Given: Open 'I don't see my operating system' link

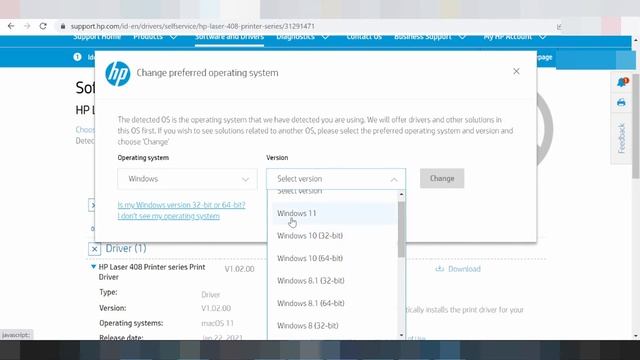Looking at the screenshot, I should pyautogui.click(x=169, y=216).
